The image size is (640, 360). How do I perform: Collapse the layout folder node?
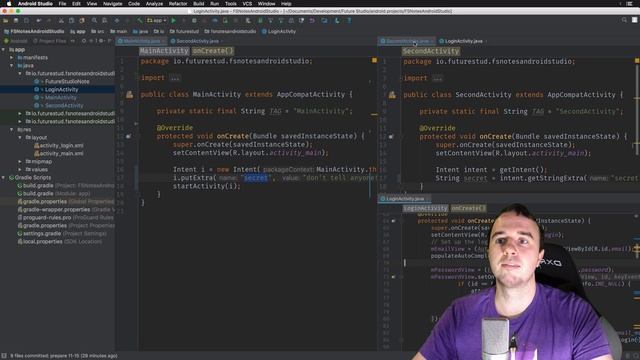(x=20, y=138)
